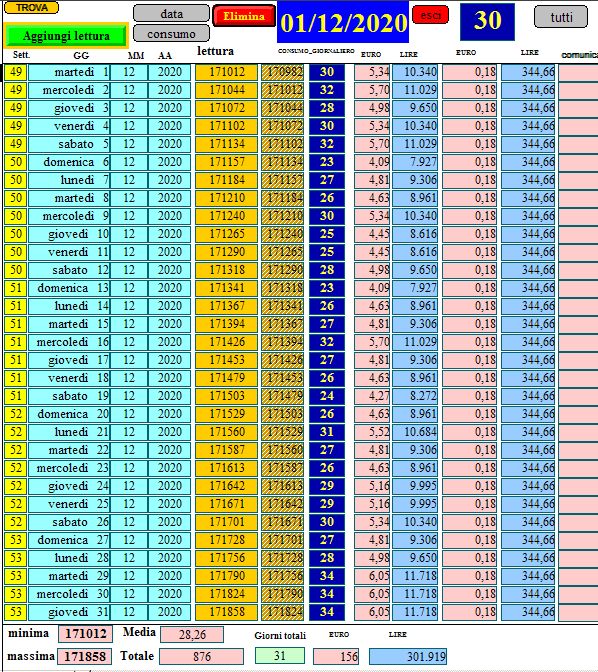The height and width of the screenshot is (672, 598).
Task: Select the giovedi 24 day cell
Action: coord(69,486)
